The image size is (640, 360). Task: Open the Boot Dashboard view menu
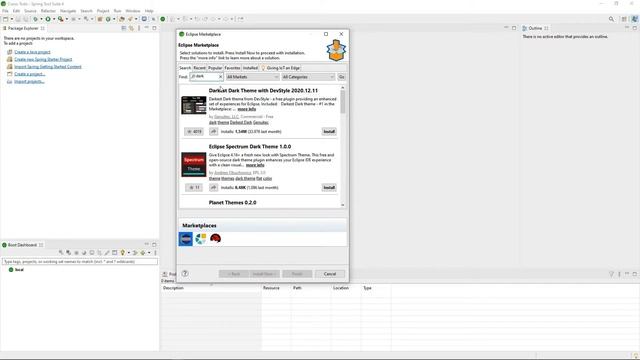tap(155, 253)
